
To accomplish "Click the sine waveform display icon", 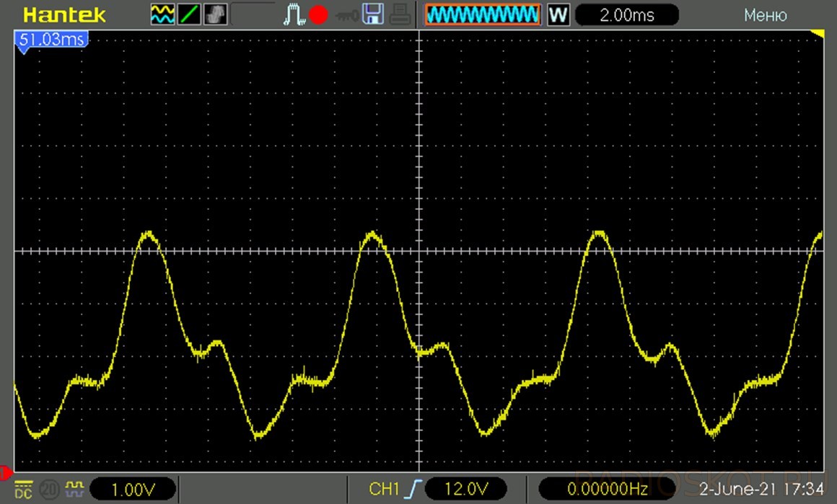I will (x=162, y=14).
